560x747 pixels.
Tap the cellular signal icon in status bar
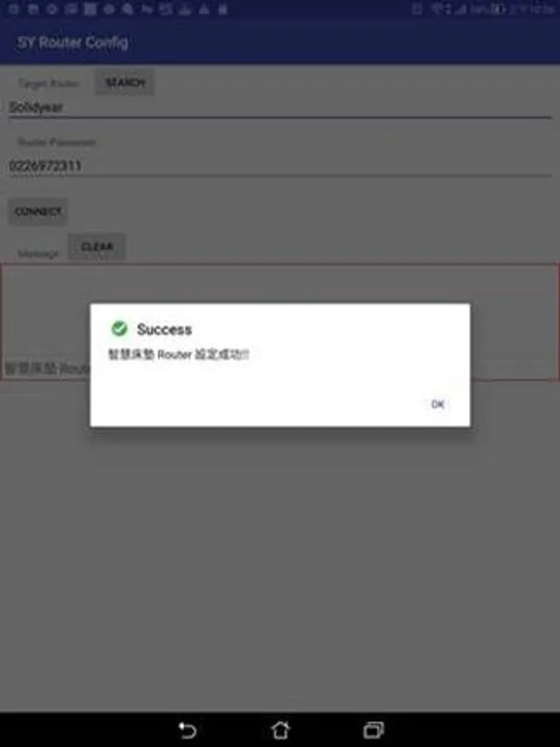point(460,9)
